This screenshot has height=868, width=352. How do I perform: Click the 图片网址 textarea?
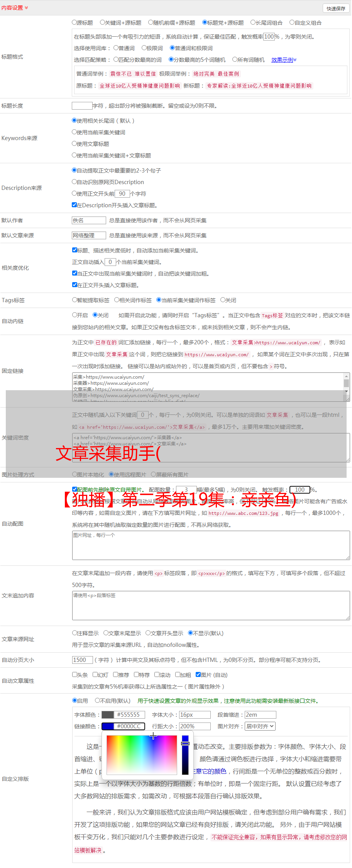click(x=211, y=546)
